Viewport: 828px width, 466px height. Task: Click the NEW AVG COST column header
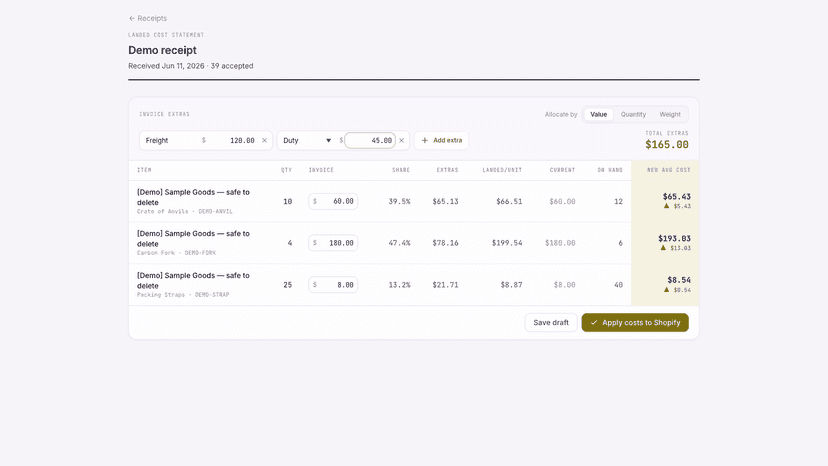pyautogui.click(x=669, y=170)
